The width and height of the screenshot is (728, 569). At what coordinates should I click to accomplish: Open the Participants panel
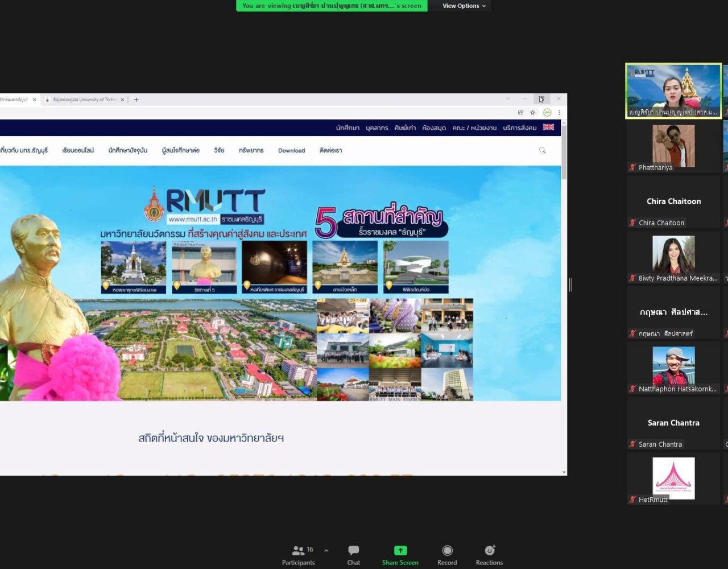[299, 555]
